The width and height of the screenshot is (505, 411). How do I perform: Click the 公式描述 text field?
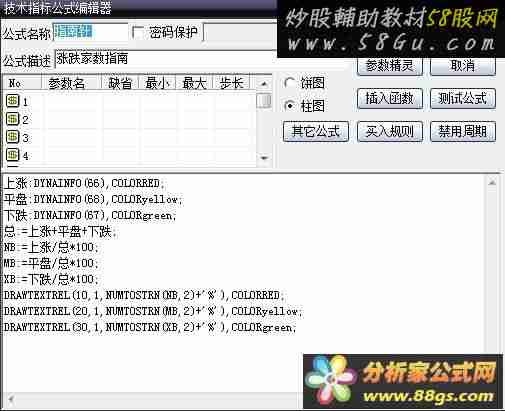[166, 59]
